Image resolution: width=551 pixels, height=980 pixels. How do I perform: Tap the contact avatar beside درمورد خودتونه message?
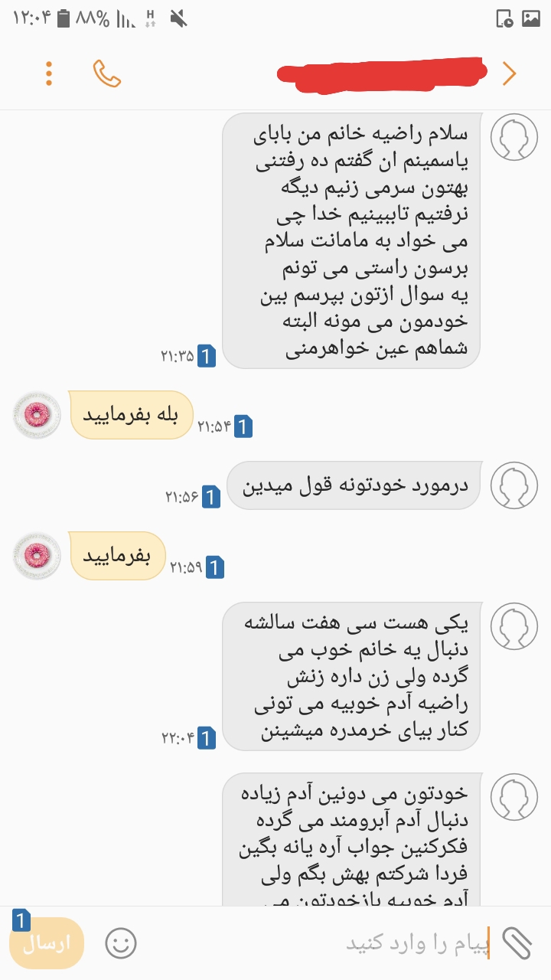(514, 485)
